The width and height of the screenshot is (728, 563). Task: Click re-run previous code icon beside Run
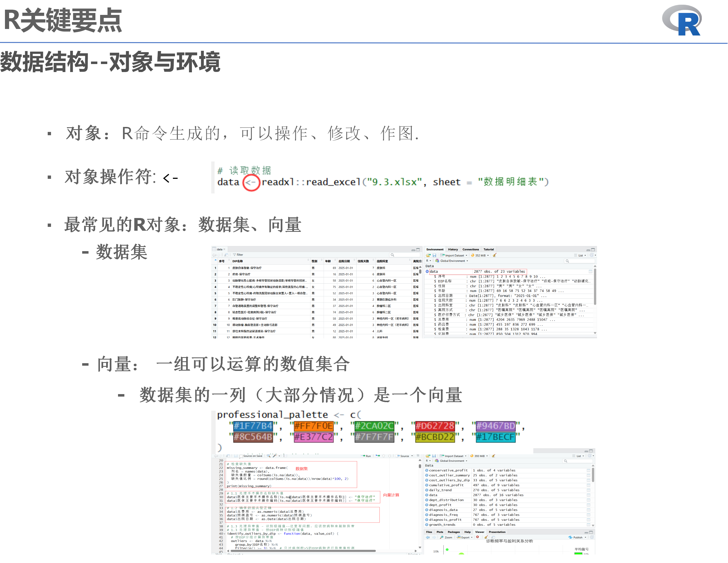[378, 456]
